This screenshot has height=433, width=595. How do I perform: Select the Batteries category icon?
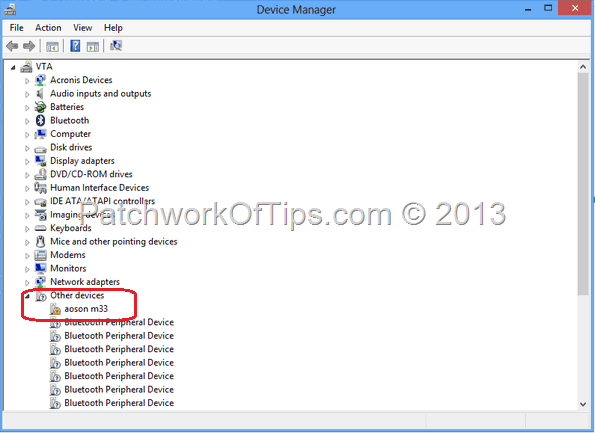click(x=40, y=107)
